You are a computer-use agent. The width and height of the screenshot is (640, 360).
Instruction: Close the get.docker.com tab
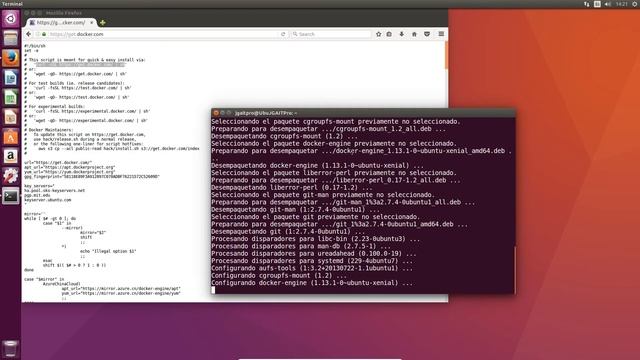91,22
